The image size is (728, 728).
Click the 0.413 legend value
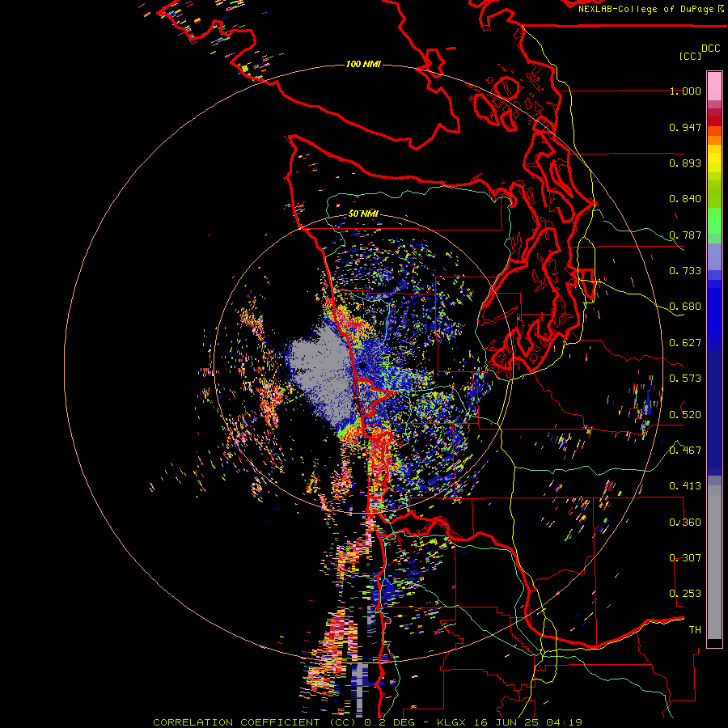[x=685, y=486]
